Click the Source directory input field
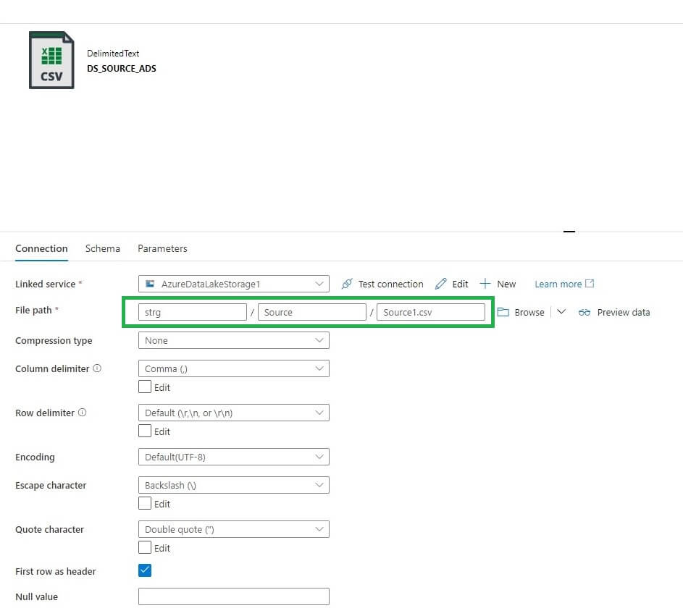The width and height of the screenshot is (683, 616). tap(312, 312)
